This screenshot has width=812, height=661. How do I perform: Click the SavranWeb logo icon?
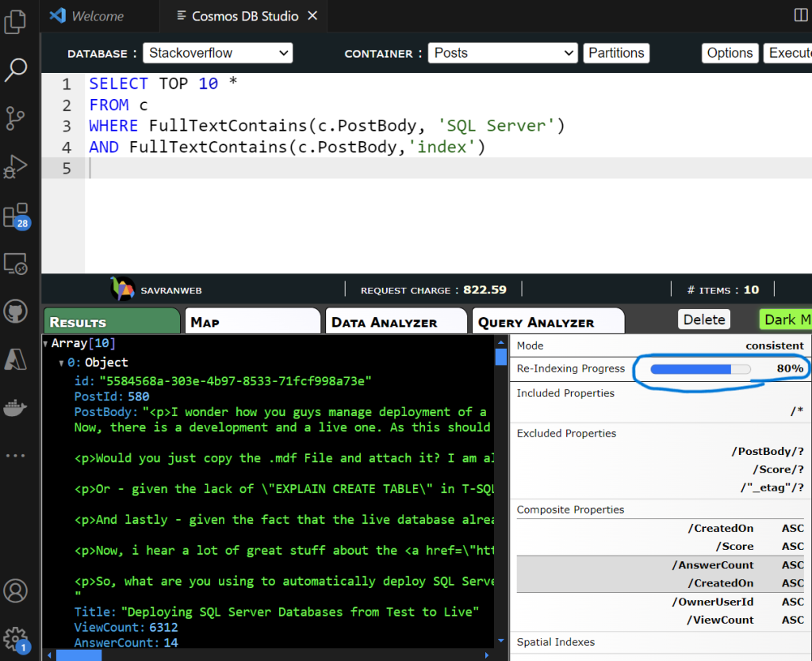pyautogui.click(x=122, y=288)
